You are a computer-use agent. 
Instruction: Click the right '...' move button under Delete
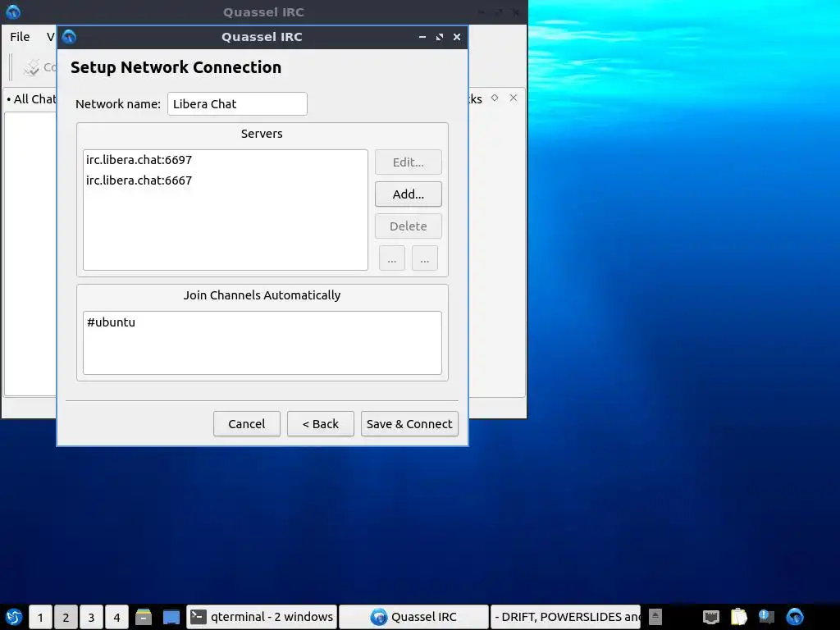click(x=425, y=258)
